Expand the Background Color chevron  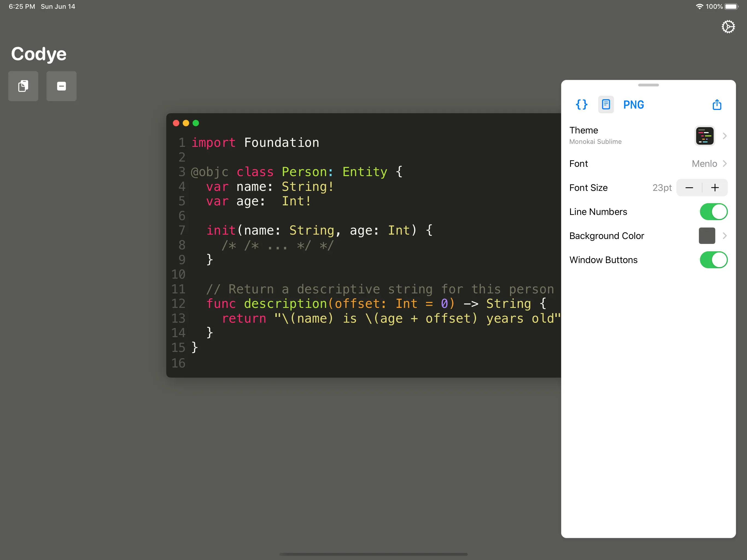[725, 236]
